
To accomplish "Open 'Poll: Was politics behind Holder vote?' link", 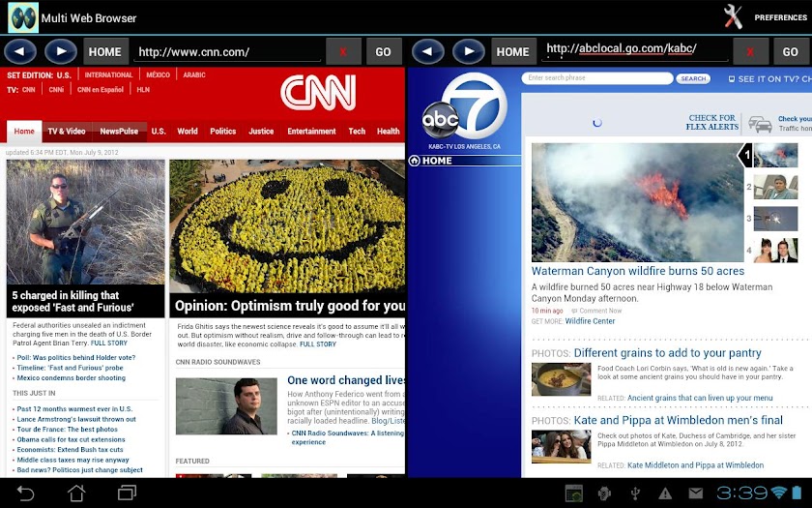I will (x=76, y=358).
